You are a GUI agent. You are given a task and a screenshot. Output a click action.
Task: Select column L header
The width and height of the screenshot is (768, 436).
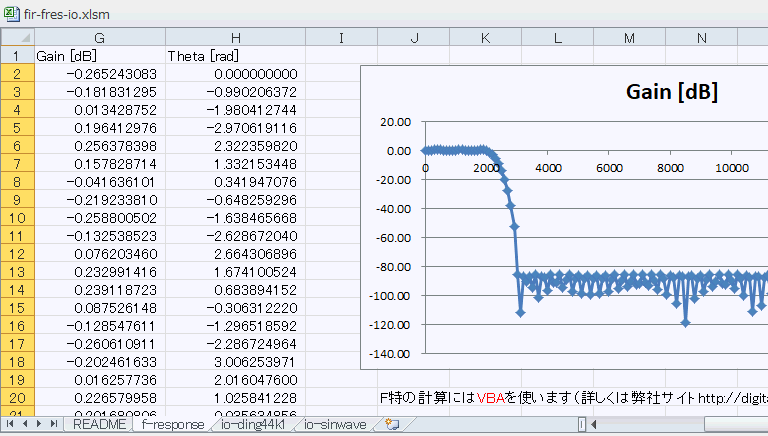557,38
